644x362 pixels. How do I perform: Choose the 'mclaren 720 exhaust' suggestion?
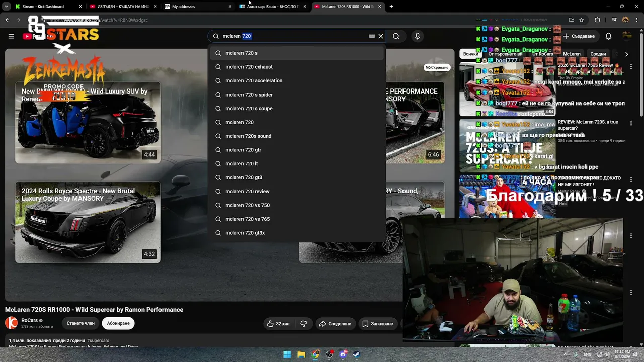point(297,67)
